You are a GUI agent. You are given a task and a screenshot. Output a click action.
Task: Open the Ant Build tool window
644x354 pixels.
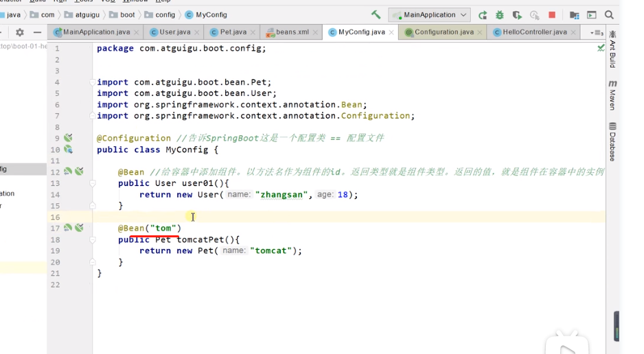612,49
